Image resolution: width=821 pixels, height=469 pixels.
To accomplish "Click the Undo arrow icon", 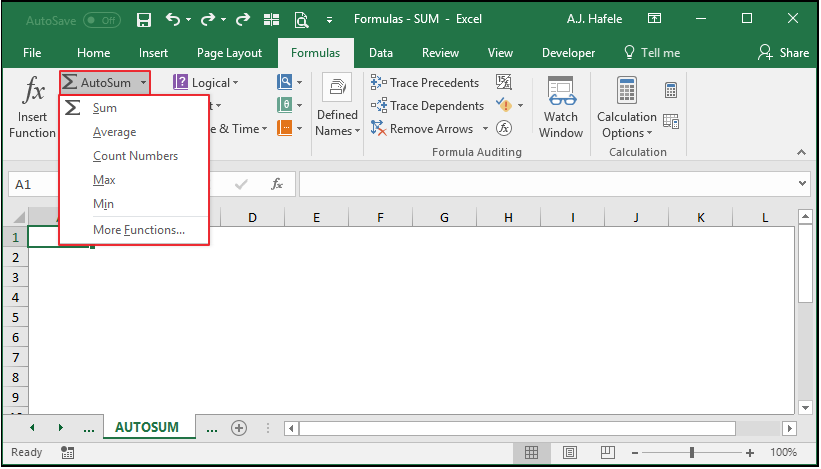I will [x=173, y=20].
